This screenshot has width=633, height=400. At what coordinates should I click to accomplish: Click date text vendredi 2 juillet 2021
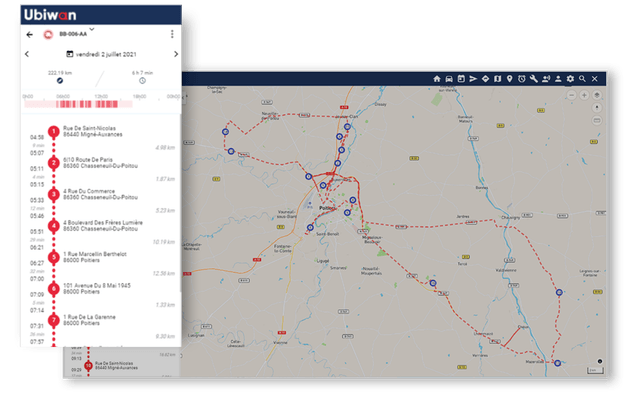click(x=106, y=54)
